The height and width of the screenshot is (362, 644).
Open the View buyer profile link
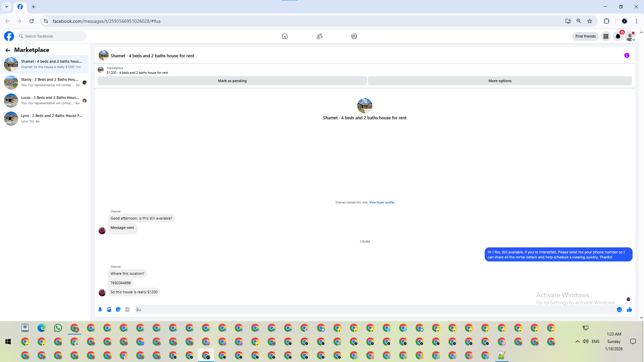click(x=381, y=202)
